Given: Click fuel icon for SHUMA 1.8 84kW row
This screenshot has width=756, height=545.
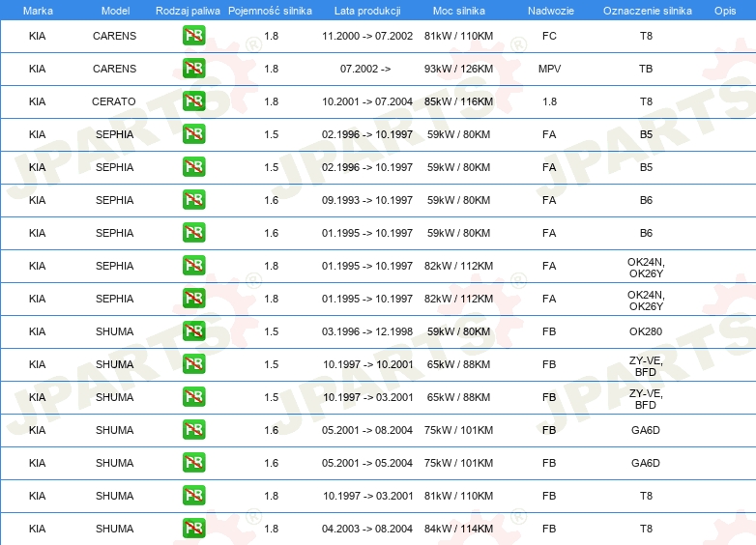Looking at the screenshot, I should click(193, 529).
